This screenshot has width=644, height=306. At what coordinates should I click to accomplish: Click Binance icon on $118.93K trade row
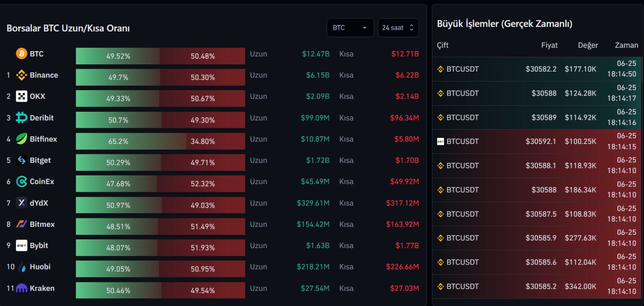[x=440, y=165]
